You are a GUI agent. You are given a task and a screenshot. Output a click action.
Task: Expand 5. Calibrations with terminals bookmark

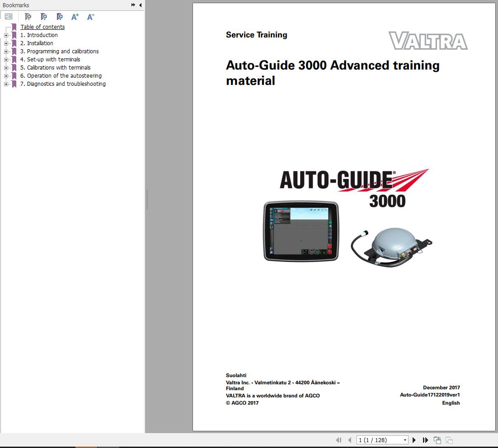click(6, 68)
